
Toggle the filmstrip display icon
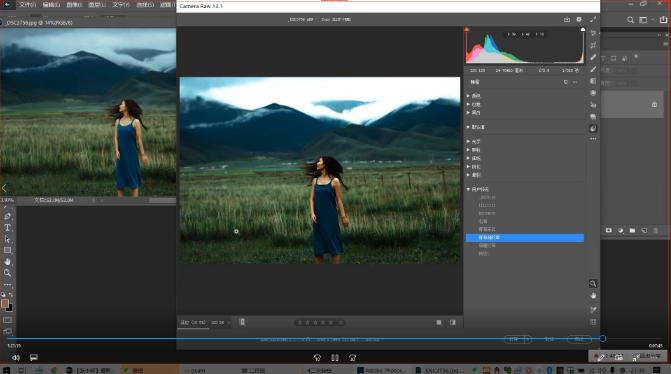(242, 322)
